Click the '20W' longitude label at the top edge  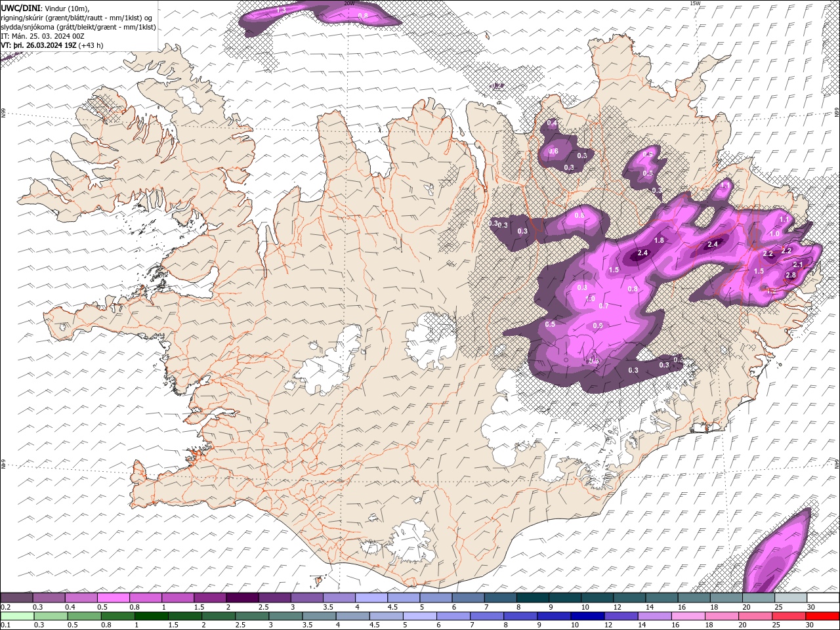[x=349, y=3]
